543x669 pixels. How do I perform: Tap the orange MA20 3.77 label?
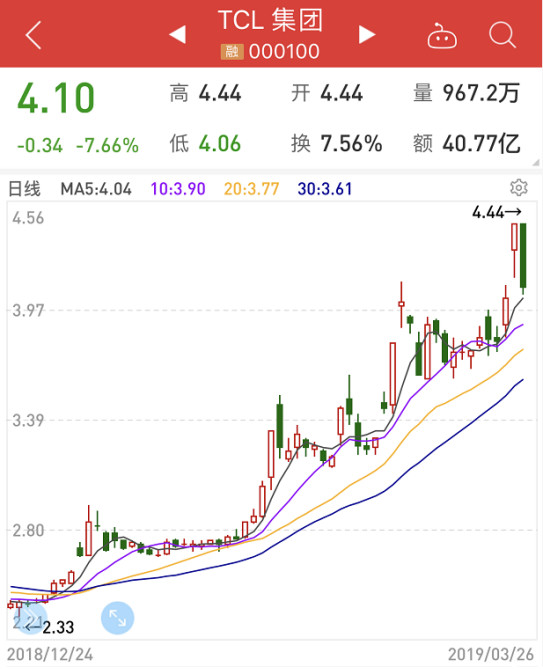[251, 189]
